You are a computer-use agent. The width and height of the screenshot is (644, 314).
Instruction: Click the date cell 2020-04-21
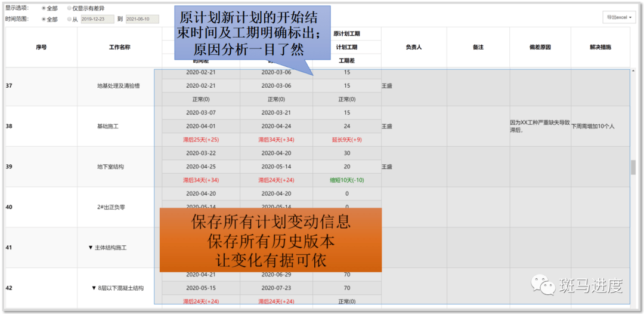pyautogui.click(x=200, y=275)
